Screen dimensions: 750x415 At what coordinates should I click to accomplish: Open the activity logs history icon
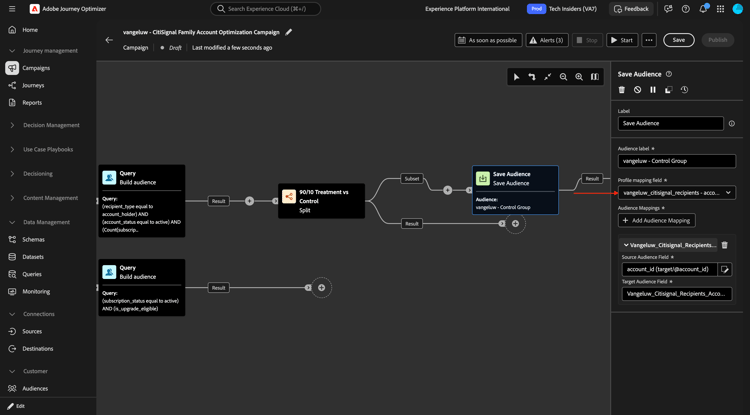tap(684, 89)
